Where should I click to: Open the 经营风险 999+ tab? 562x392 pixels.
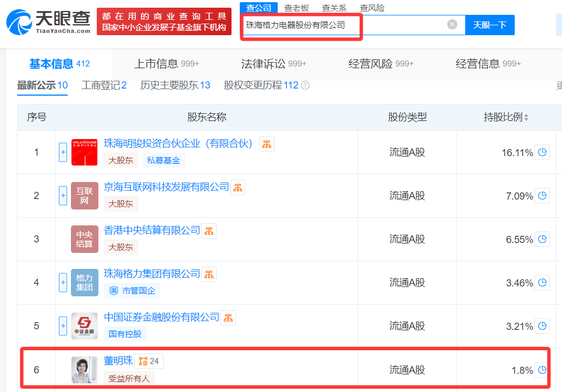click(381, 64)
